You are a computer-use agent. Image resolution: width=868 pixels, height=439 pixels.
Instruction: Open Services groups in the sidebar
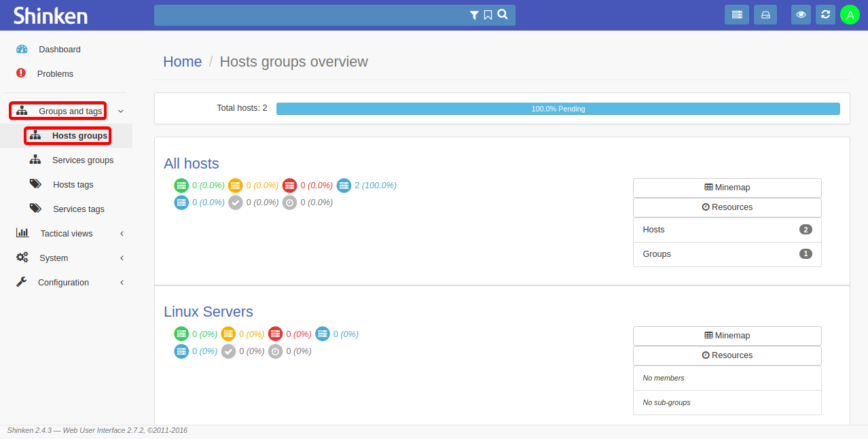[83, 160]
